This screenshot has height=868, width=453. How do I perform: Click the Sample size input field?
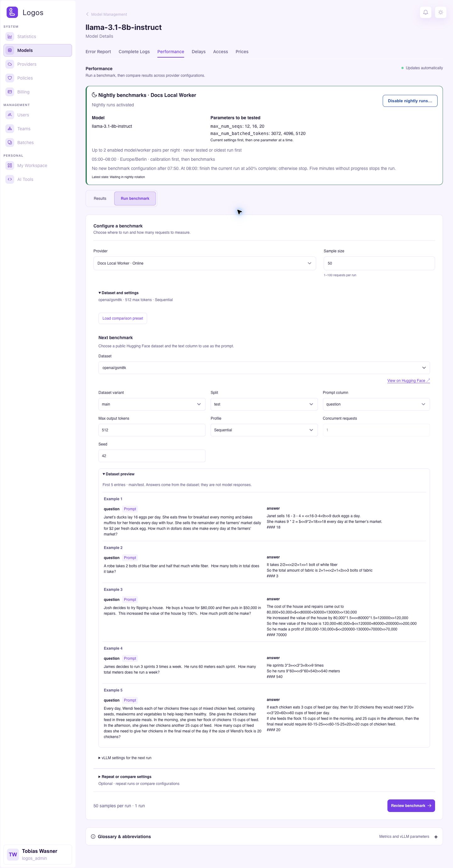[379, 264]
